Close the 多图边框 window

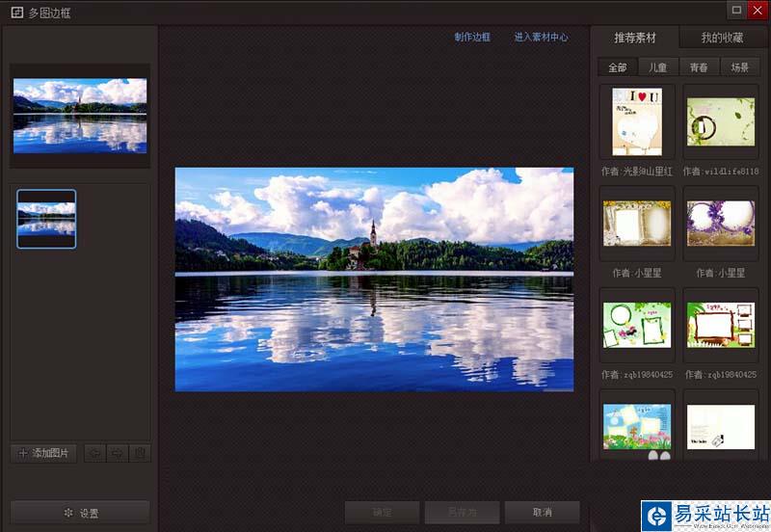click(758, 10)
